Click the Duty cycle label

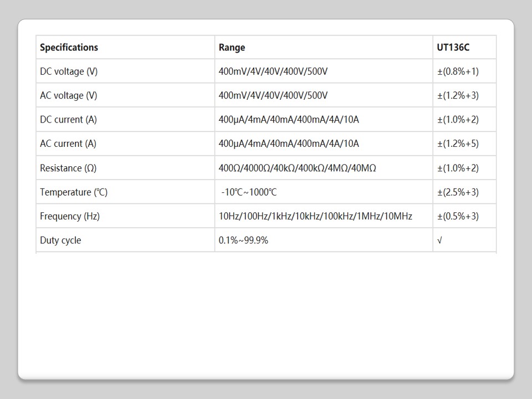pyautogui.click(x=60, y=241)
